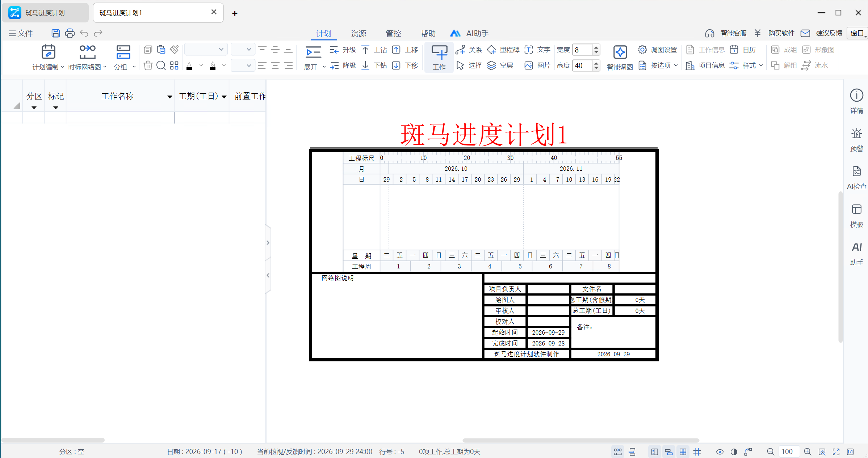Click the 建议反馈 link
Screen dimensions: 868x458
point(829,33)
